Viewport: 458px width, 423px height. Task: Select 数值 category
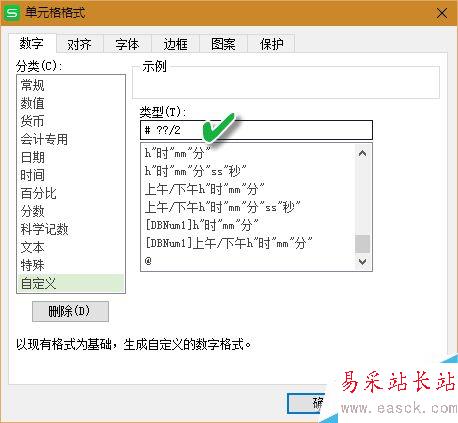coord(71,103)
